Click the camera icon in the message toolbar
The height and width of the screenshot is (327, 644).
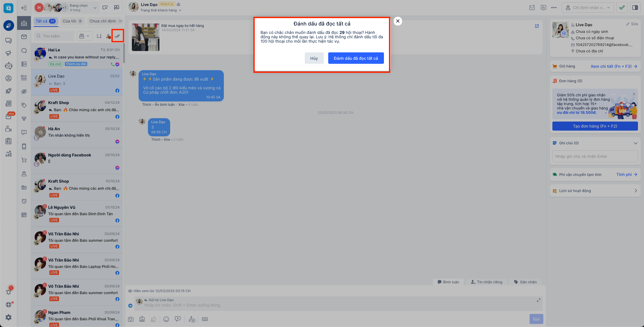[x=131, y=319]
